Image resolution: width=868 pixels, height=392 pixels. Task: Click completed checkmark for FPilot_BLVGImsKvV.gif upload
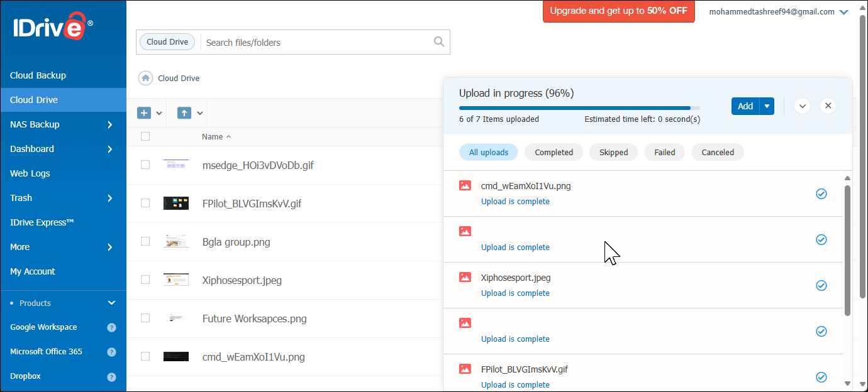pyautogui.click(x=821, y=377)
